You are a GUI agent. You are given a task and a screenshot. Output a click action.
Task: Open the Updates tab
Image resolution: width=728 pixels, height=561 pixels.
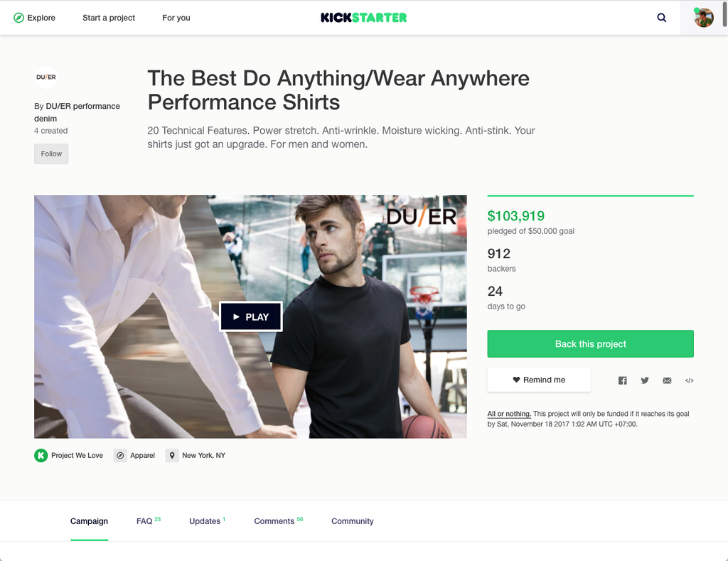(x=206, y=521)
